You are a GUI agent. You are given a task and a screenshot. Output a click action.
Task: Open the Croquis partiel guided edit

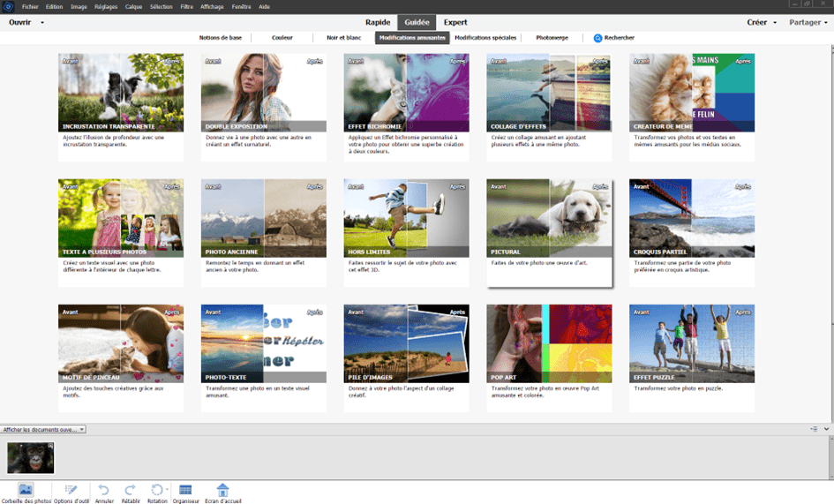point(691,232)
